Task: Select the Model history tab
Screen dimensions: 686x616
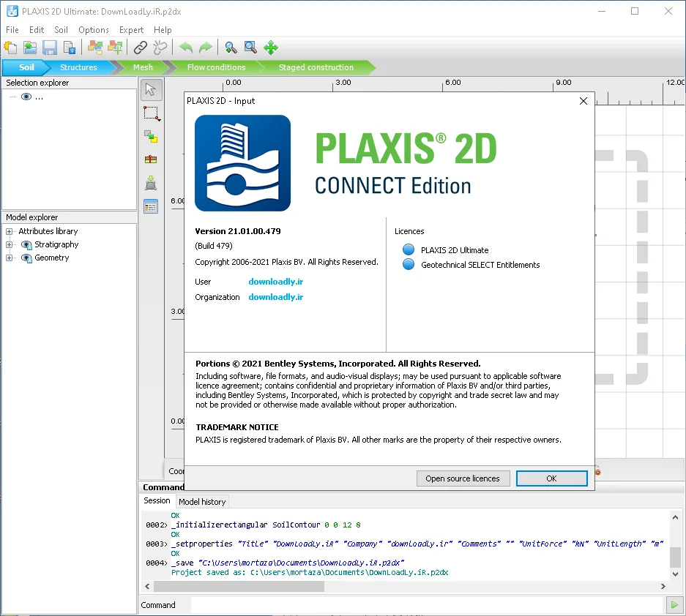Action: [202, 502]
